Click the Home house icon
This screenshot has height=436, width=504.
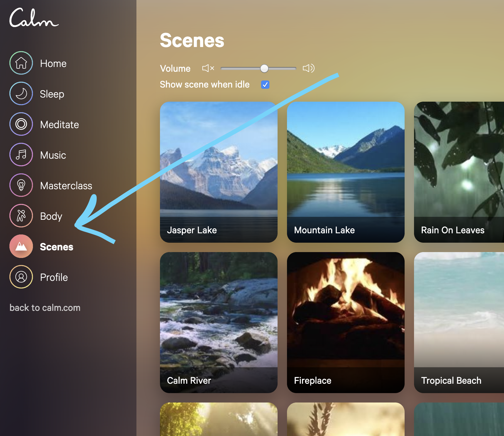[21, 63]
